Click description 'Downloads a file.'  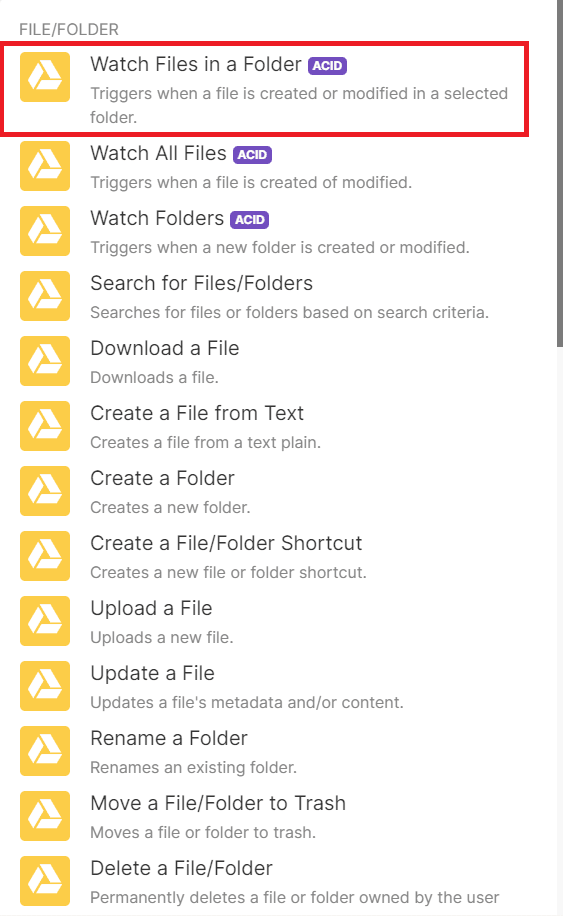click(154, 377)
